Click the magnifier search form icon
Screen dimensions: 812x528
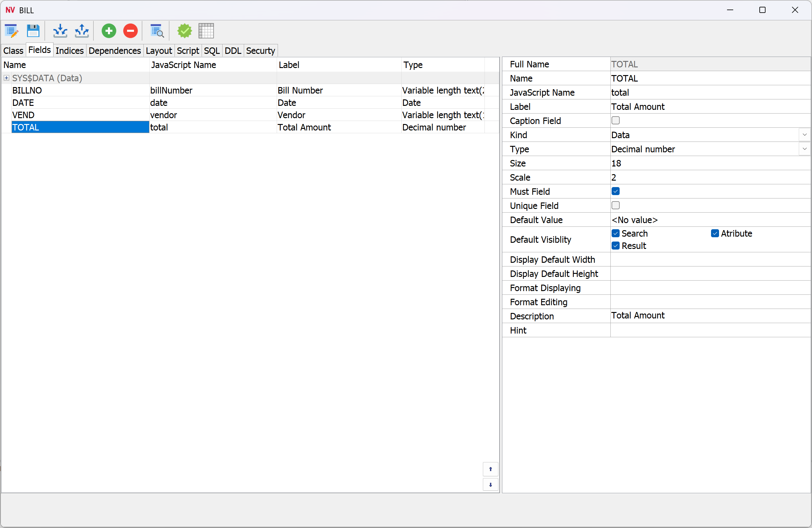[x=157, y=31]
